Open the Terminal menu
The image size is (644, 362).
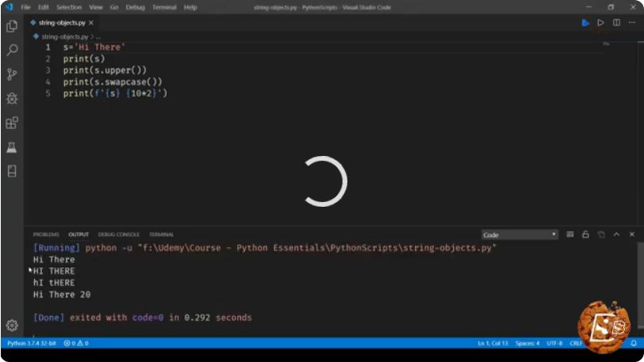[165, 7]
